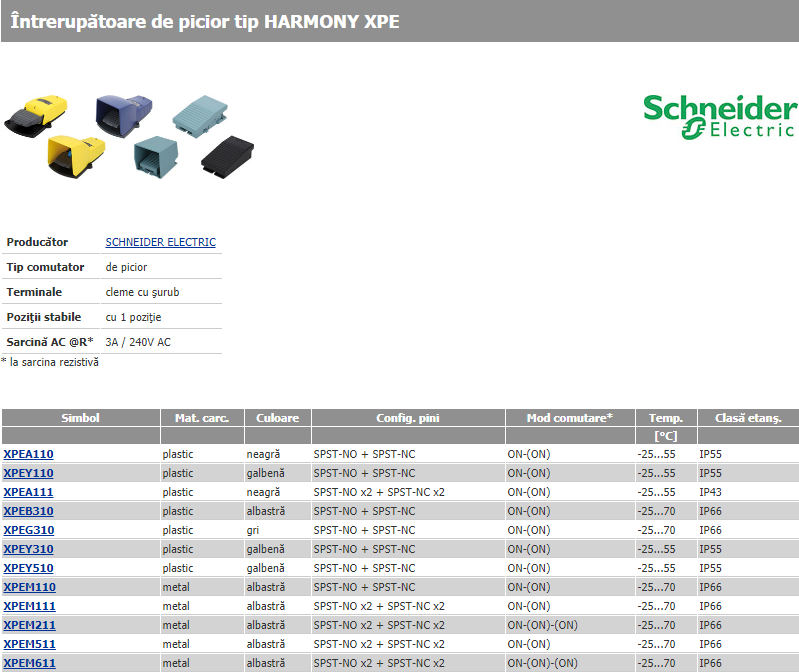Click the config cell in XPEA111 row
The height and width of the screenshot is (672, 799).
point(379,492)
